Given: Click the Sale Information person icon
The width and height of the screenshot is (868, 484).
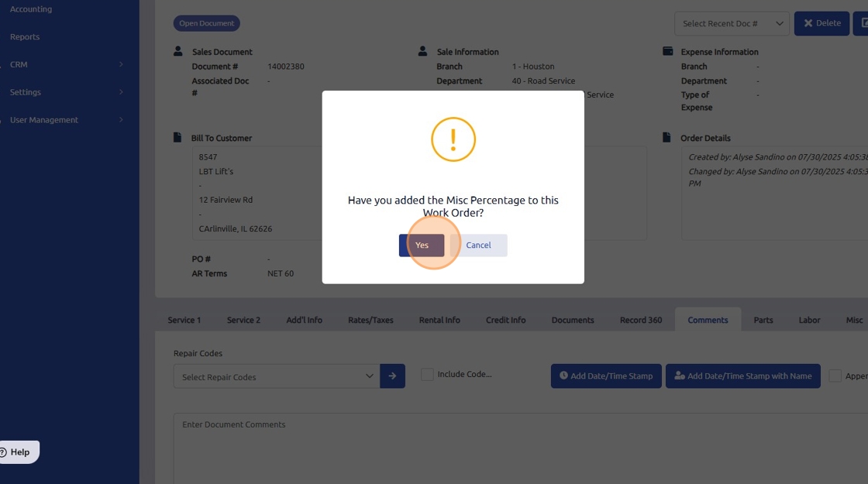Looking at the screenshot, I should coord(422,51).
